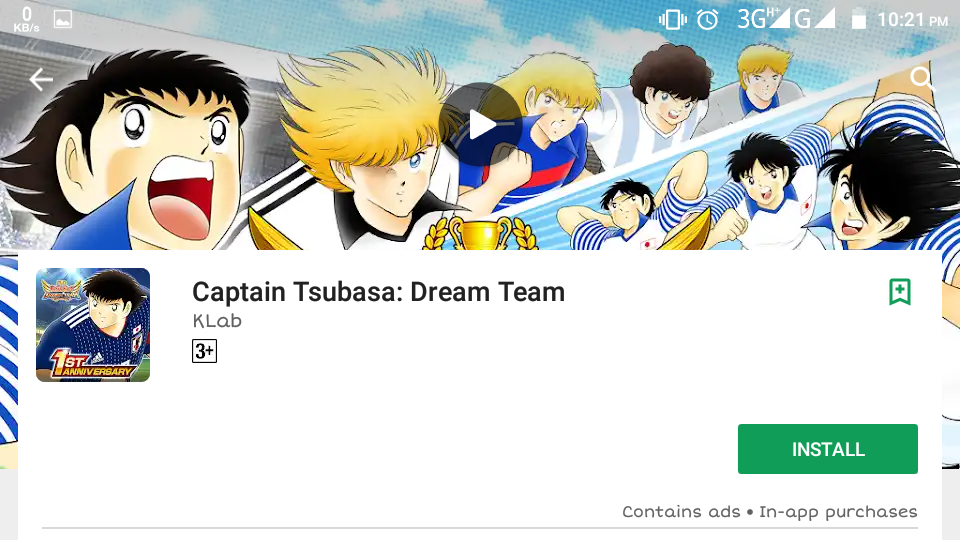Open search with the magnifier icon

922,79
